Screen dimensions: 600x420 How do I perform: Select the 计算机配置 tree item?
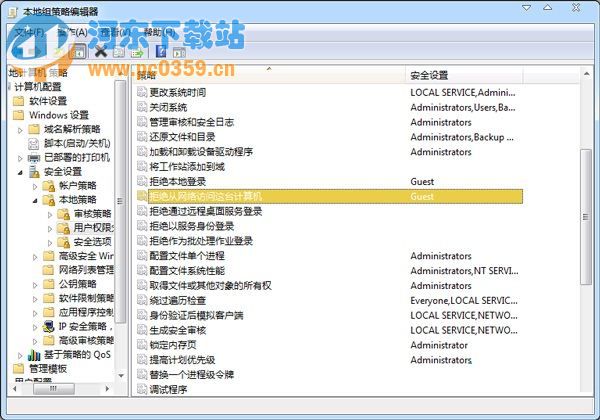coord(38,87)
